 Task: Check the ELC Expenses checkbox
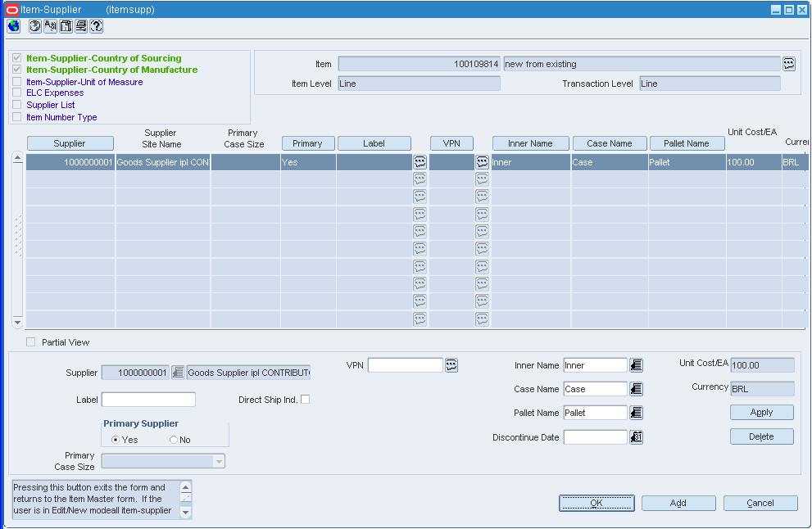[x=16, y=93]
